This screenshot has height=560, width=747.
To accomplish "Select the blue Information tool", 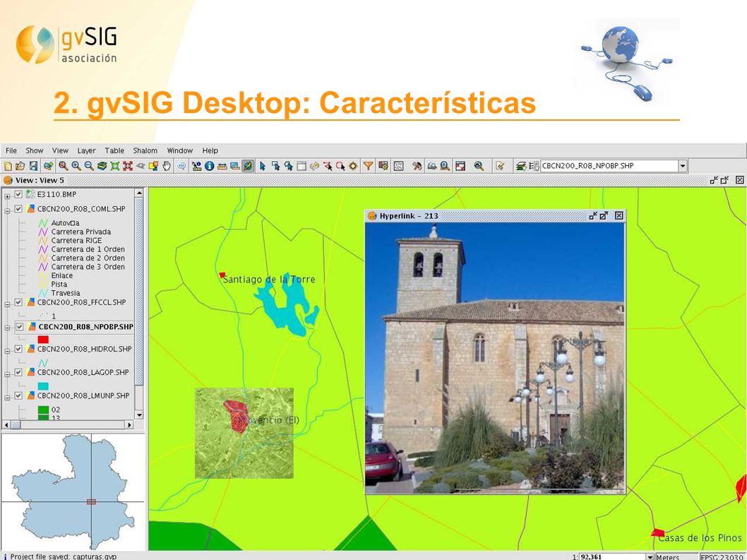I will pos(209,166).
